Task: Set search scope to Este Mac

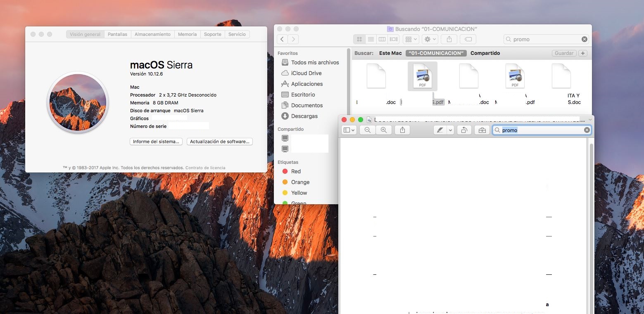Action: (390, 53)
